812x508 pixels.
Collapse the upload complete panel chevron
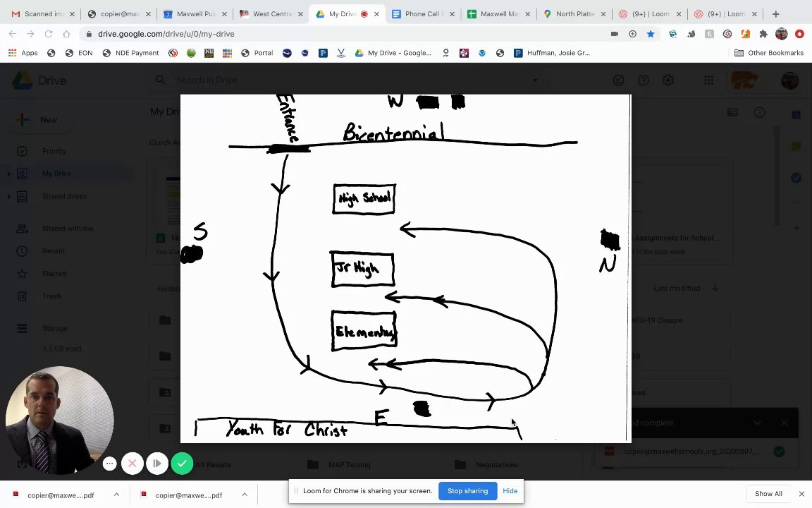pyautogui.click(x=757, y=423)
